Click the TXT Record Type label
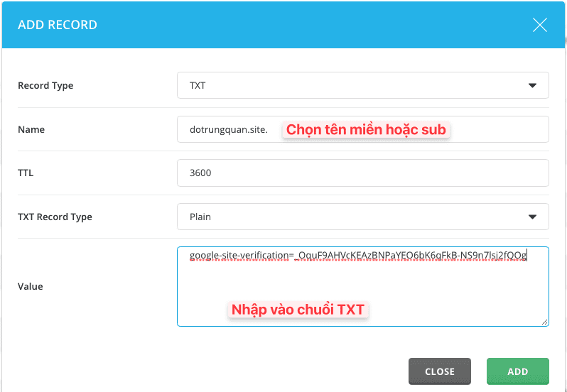This screenshot has height=392, width=567. coord(55,217)
